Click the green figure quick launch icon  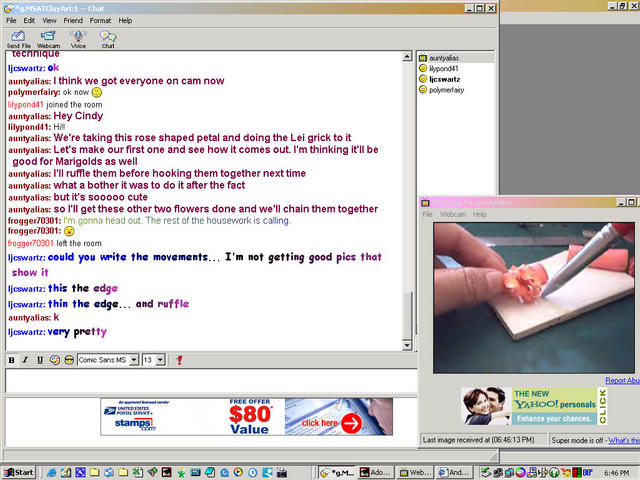click(x=181, y=473)
